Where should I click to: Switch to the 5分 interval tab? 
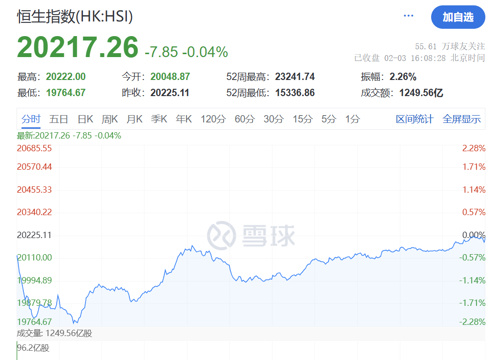pos(328,119)
